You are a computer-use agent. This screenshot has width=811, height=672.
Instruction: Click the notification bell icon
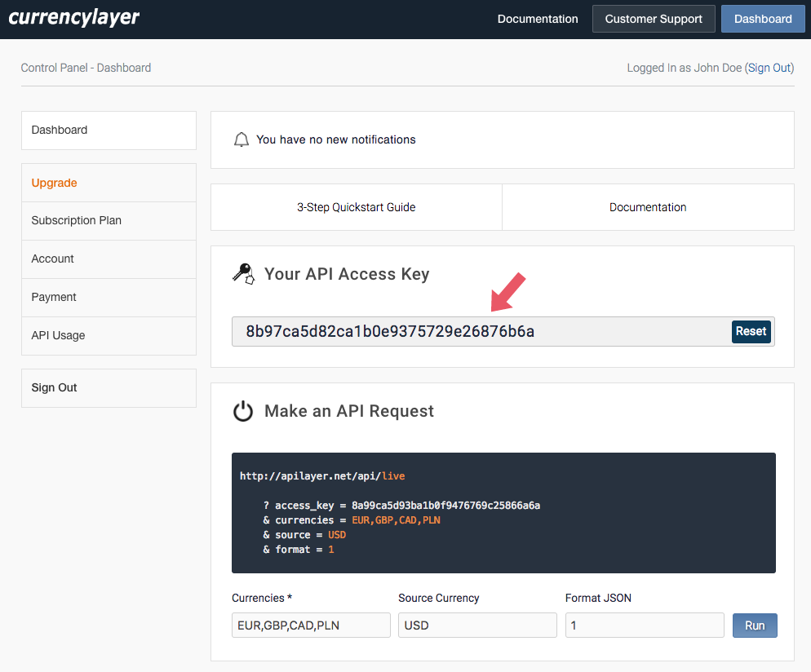241,139
